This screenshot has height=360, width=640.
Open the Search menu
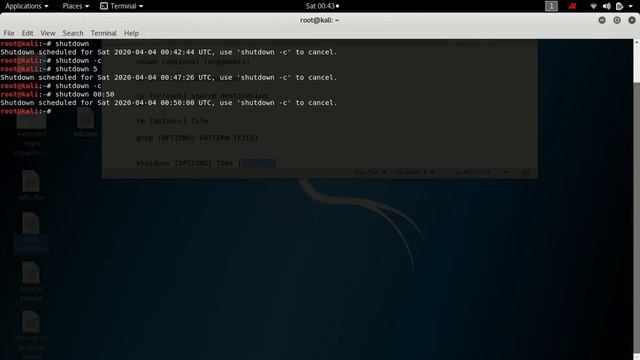coord(73,33)
